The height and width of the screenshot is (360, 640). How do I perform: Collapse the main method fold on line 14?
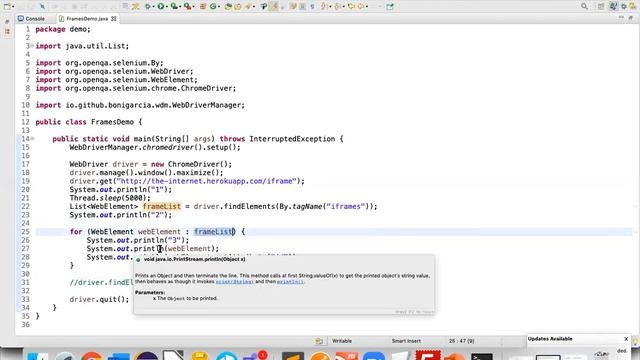pyautogui.click(x=32, y=139)
